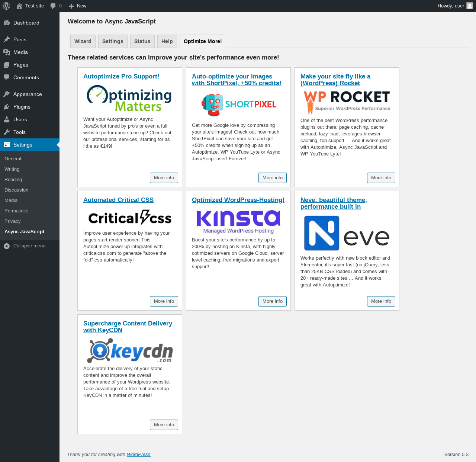This screenshot has height=462, width=476.
Task: Open the Howdy, user account menu
Action: tap(455, 6)
